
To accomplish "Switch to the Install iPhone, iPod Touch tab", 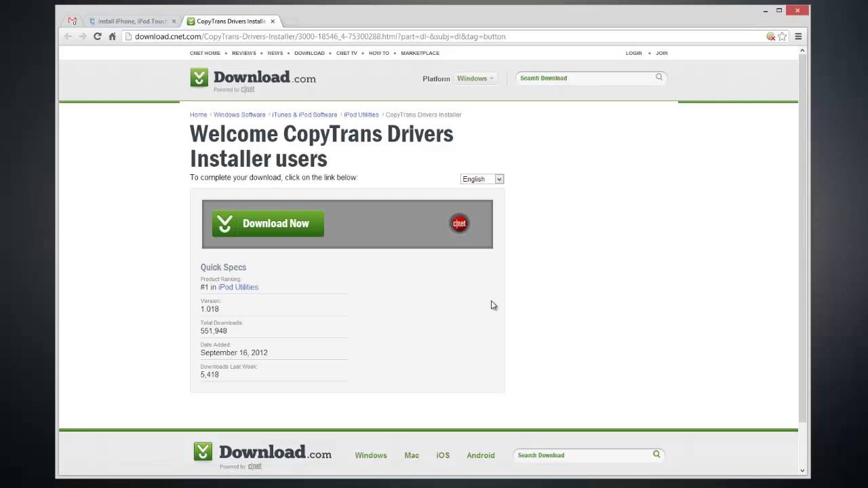I will [132, 22].
